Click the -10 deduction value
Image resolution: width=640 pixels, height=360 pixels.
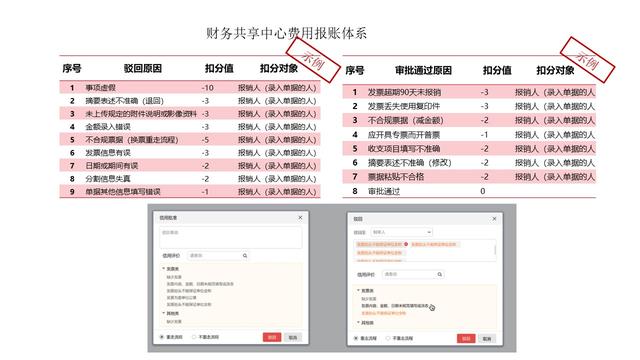[207, 88]
